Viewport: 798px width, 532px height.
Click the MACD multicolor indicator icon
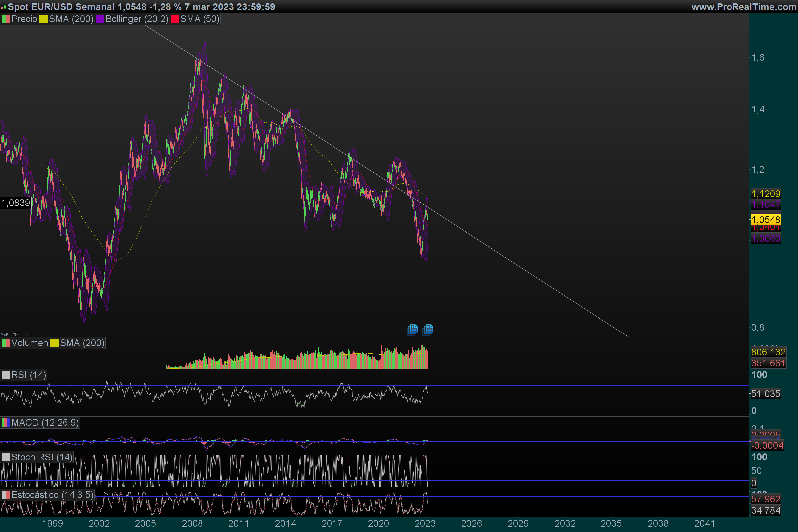point(5,422)
